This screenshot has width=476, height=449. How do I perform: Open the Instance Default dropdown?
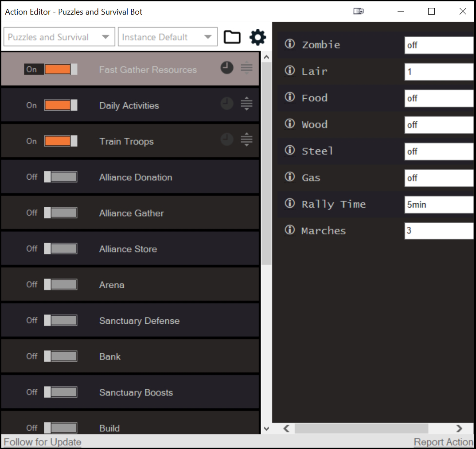168,37
